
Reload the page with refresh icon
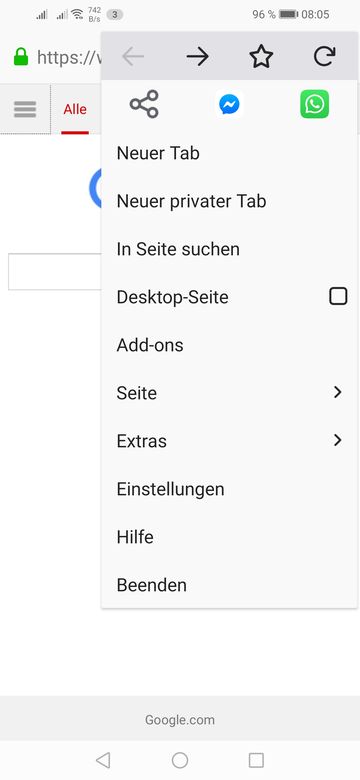(x=325, y=56)
